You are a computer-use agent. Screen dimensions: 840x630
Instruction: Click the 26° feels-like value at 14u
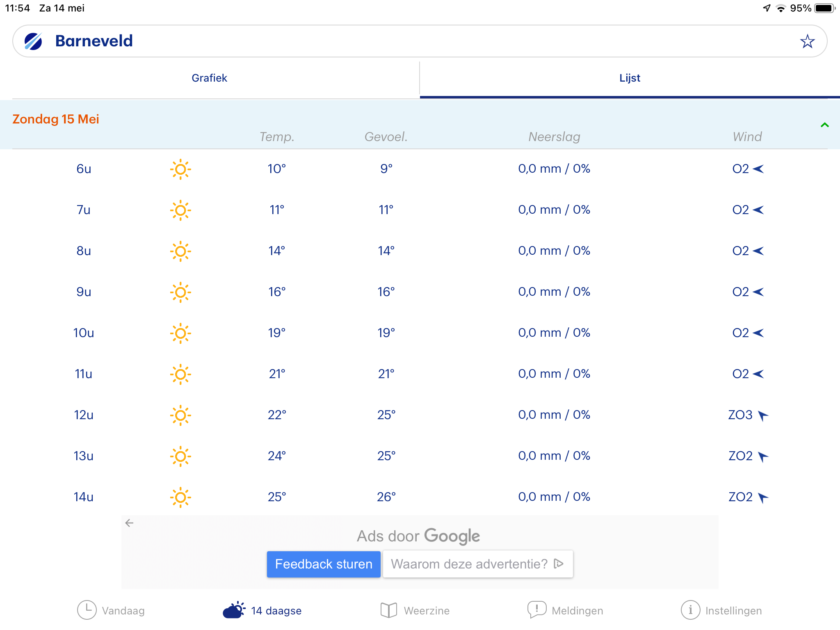click(386, 497)
